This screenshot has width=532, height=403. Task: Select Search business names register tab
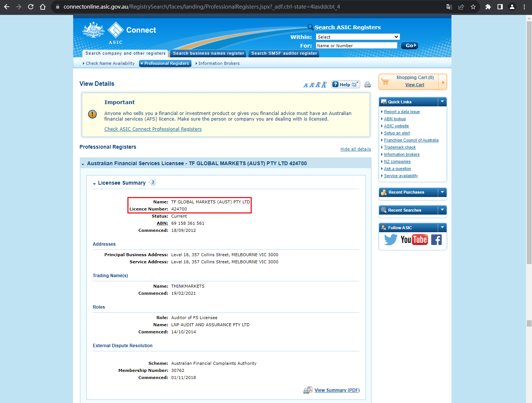(x=208, y=54)
